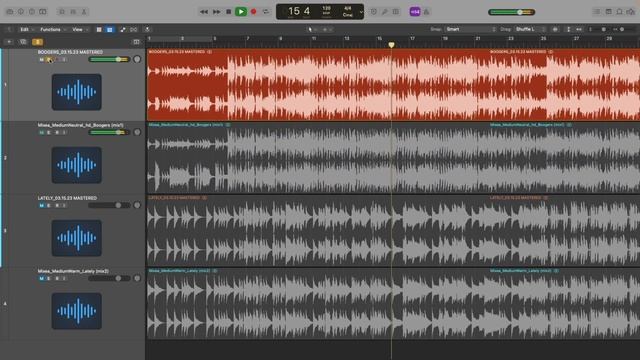Open the Edit menu
640x360 pixels.
pyautogui.click(x=27, y=29)
